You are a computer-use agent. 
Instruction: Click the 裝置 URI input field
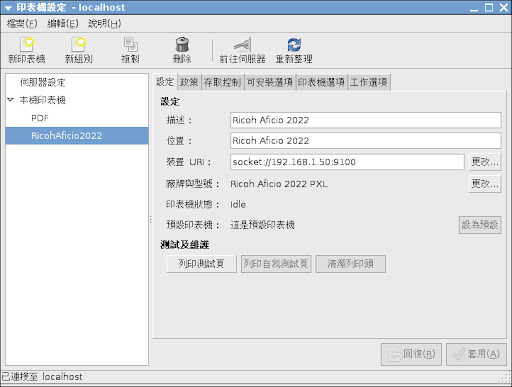click(x=347, y=162)
